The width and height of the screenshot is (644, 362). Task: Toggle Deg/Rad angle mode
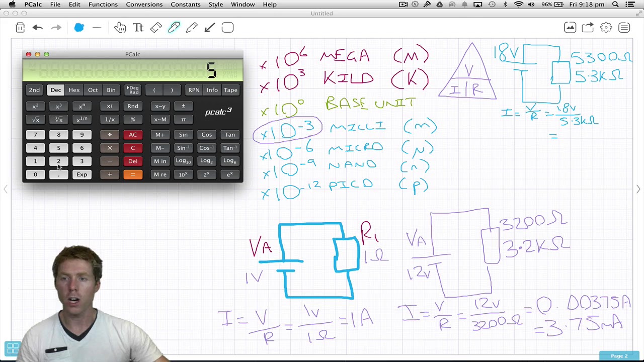click(133, 90)
